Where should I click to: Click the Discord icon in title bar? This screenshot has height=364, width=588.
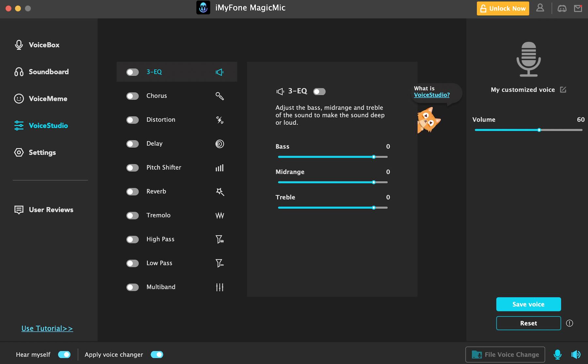point(562,8)
